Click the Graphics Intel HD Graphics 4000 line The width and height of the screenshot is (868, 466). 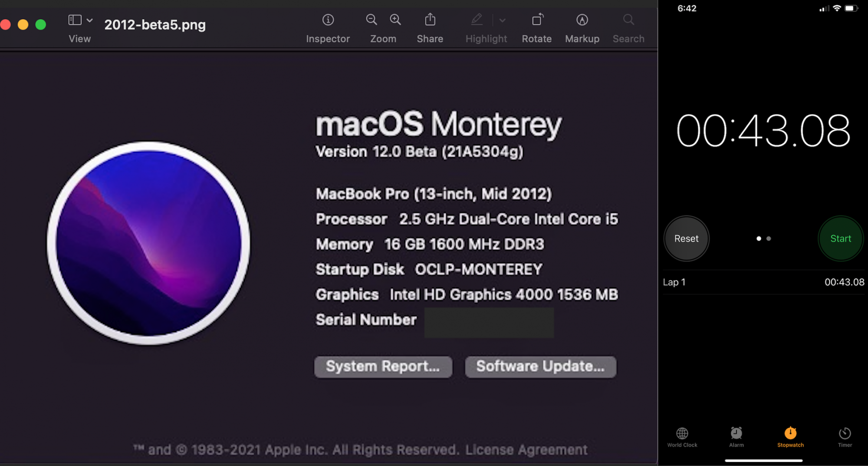[467, 294]
